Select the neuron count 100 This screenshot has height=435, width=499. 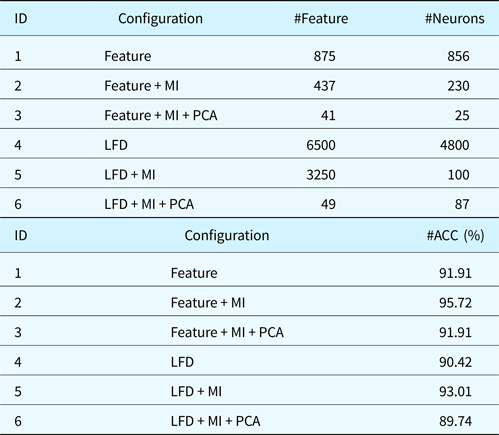coord(459,175)
